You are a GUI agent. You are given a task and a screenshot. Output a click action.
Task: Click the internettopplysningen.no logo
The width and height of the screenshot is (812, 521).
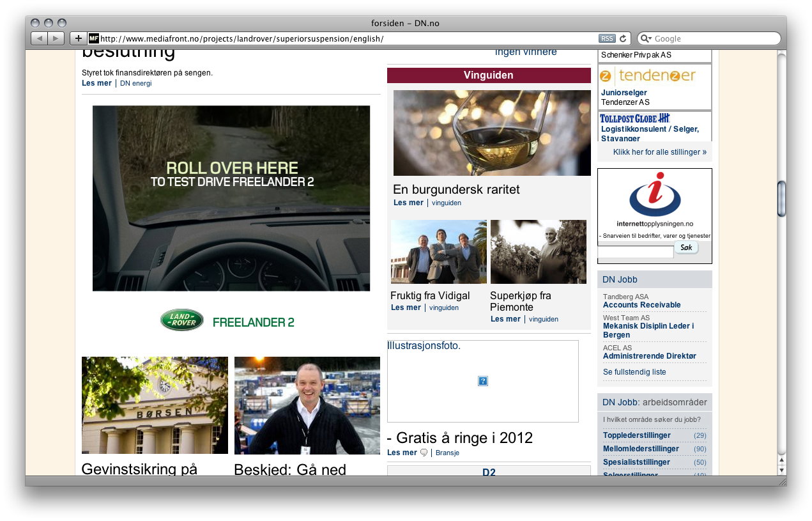pos(655,199)
